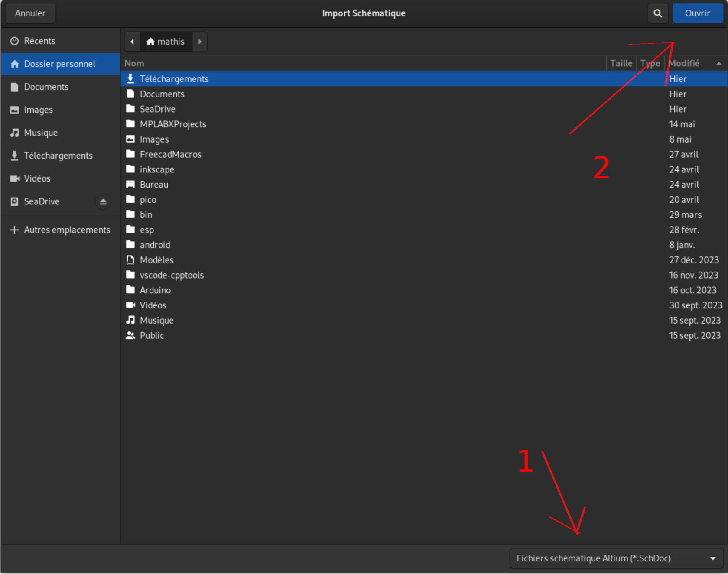Select Dossier personnel in sidebar

click(x=60, y=64)
